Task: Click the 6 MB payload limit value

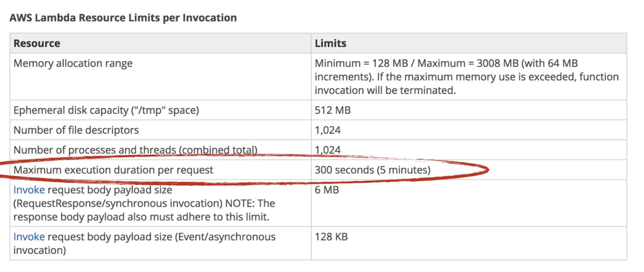Action: pos(327,190)
